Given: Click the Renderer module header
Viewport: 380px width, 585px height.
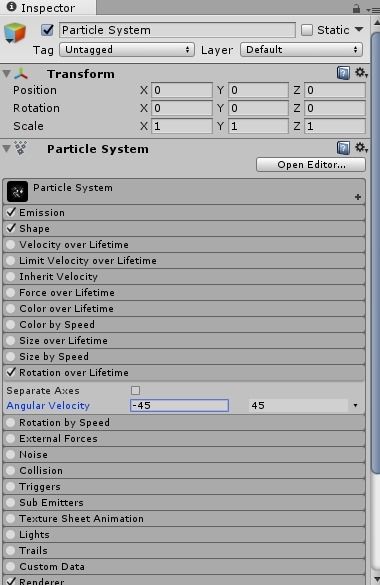Looking at the screenshot, I should [184, 581].
